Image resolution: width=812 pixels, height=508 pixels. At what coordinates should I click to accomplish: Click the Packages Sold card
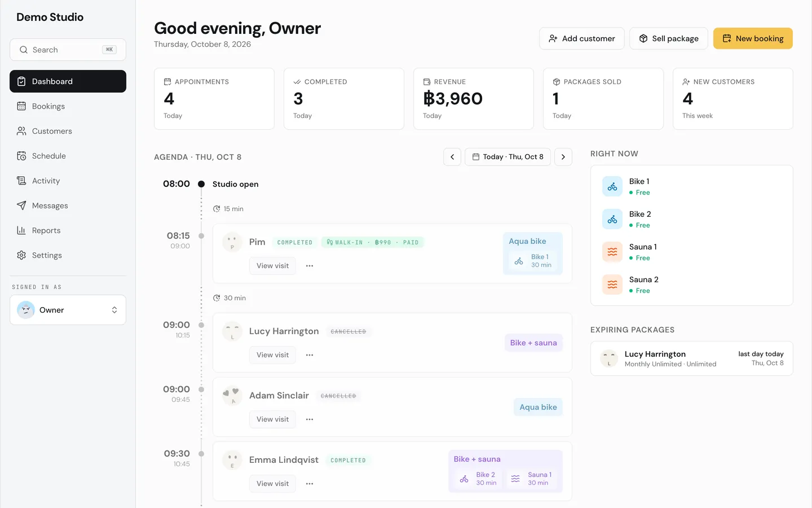click(x=603, y=99)
